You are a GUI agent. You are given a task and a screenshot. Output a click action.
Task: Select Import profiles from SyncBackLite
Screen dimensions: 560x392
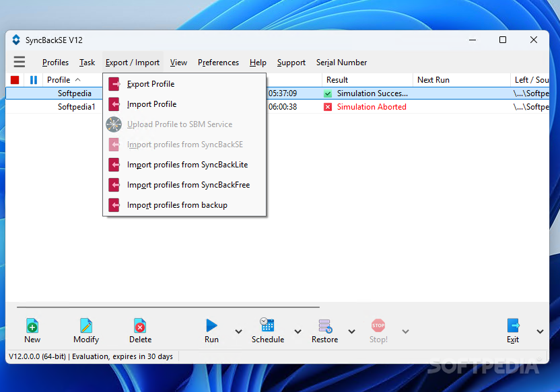click(184, 165)
